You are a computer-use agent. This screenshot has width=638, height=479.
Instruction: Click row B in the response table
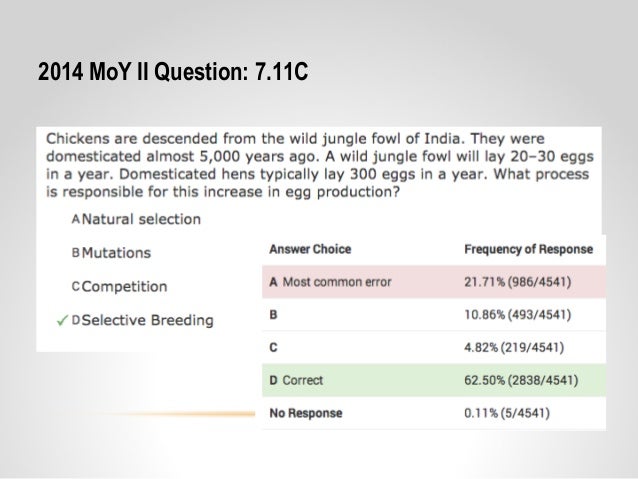coord(434,315)
